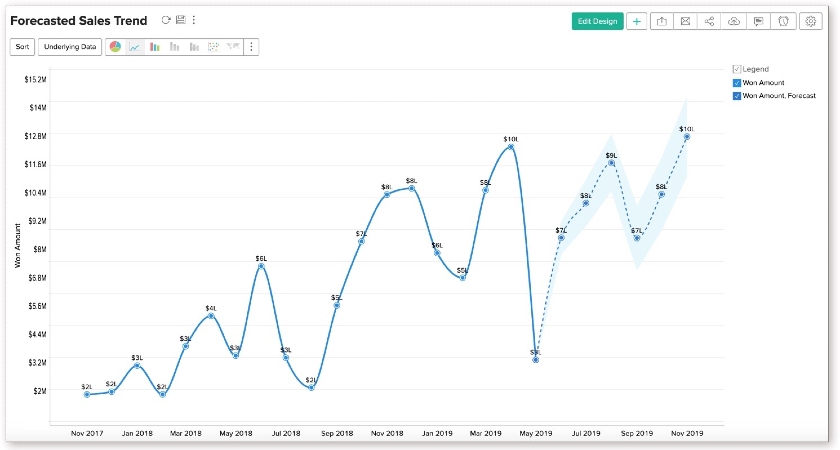840x450 pixels.
Task: Click the publish cloud icon
Action: 734,21
